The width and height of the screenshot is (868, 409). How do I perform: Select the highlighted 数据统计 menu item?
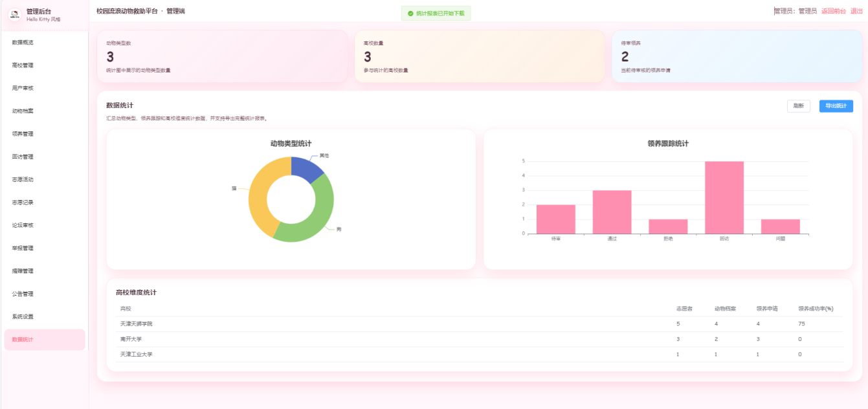click(x=45, y=340)
